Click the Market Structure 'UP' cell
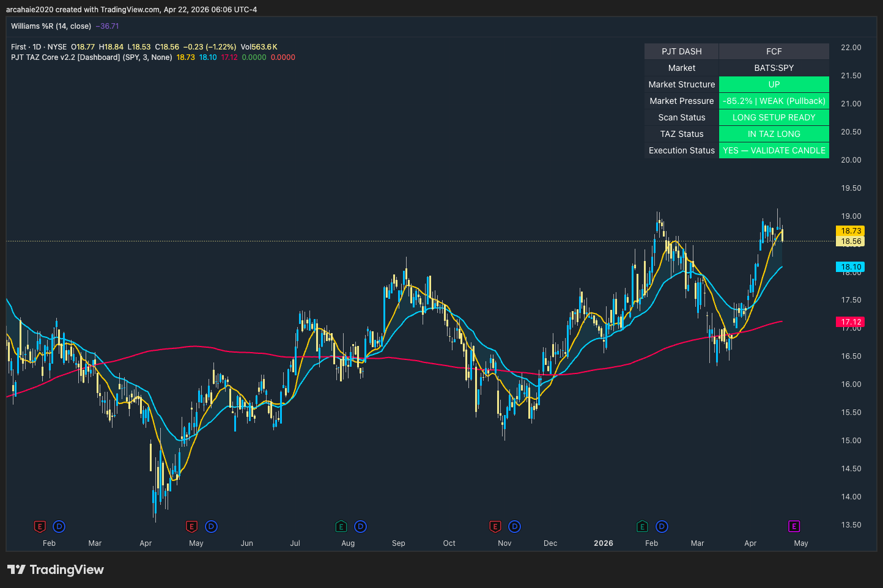883x588 pixels. click(774, 84)
